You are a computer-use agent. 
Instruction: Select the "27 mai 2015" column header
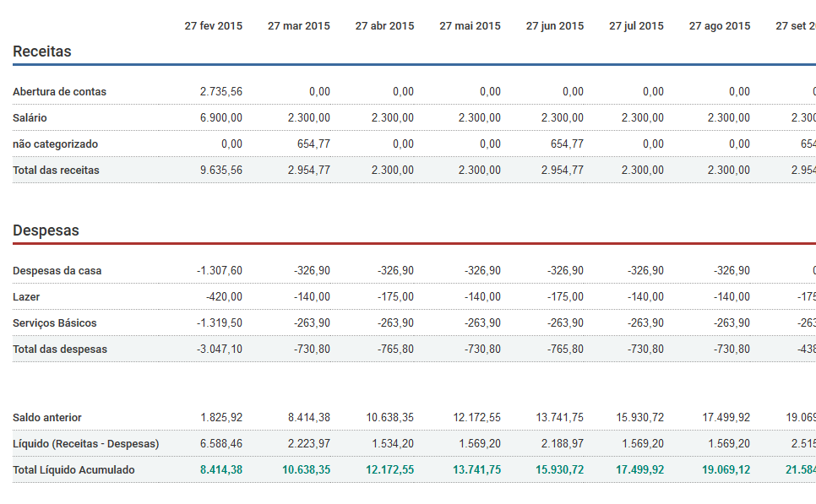[x=470, y=26]
